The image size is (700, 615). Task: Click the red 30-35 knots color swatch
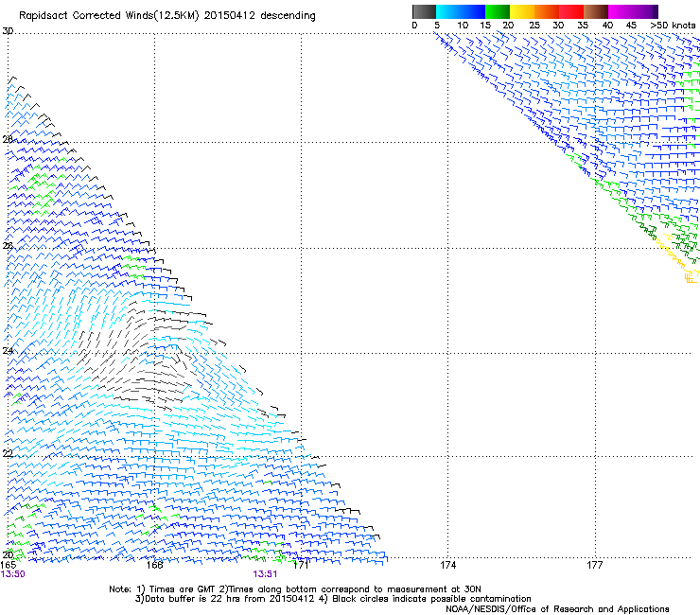click(x=571, y=11)
